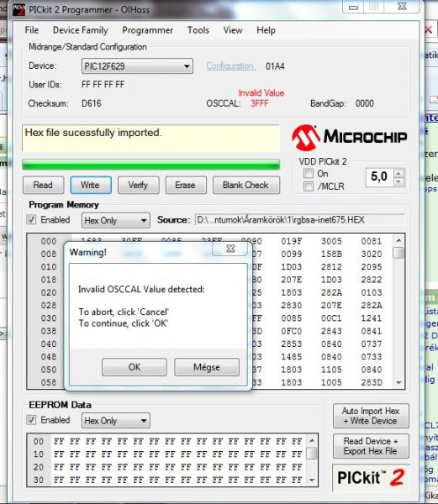
Task: Click the PICkit 2 title bar app icon
Action: pos(18,9)
